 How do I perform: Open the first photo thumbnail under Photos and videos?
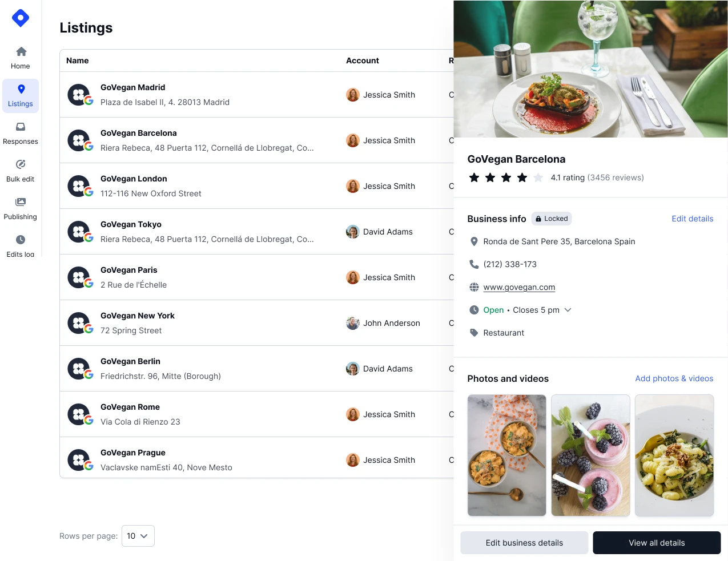point(506,455)
